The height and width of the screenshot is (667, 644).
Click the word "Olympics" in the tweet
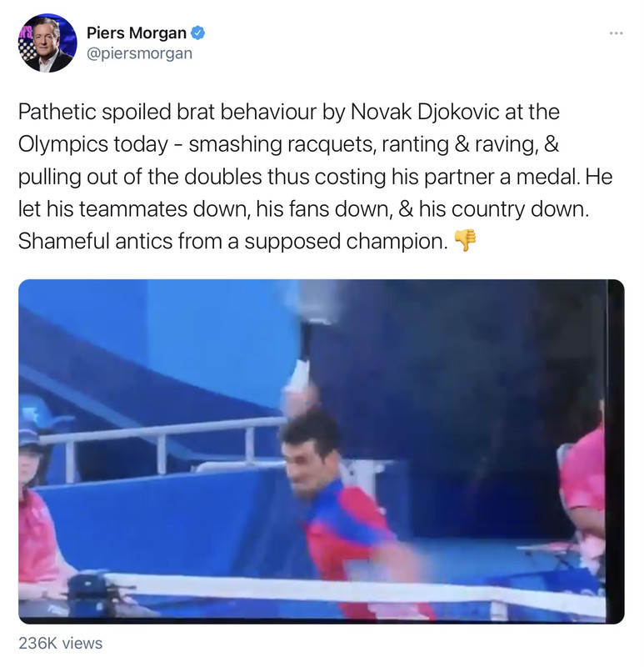point(63,144)
